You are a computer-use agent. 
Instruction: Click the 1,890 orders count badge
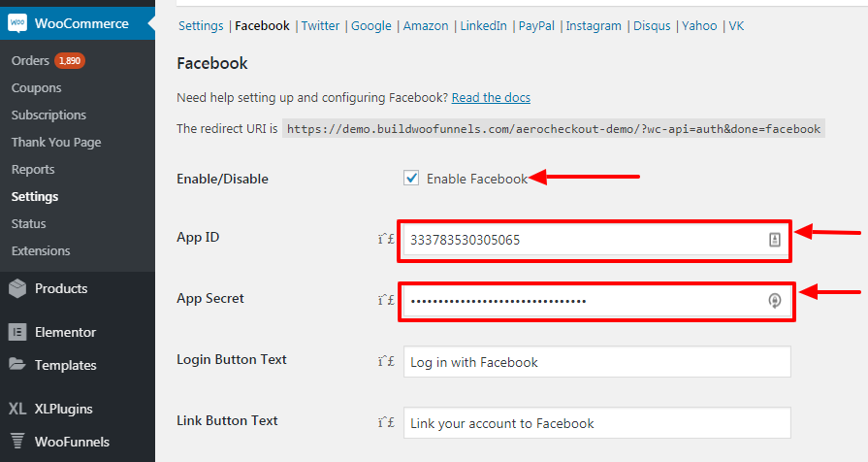pos(69,60)
